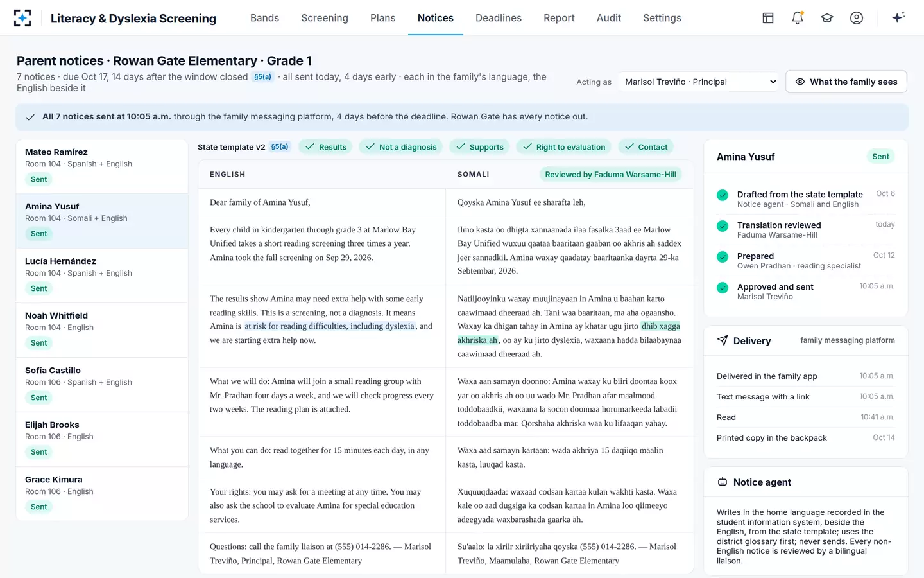Screen dimensions: 924x578
Task: Select Elijah Brooks notice
Action: tap(102, 439)
